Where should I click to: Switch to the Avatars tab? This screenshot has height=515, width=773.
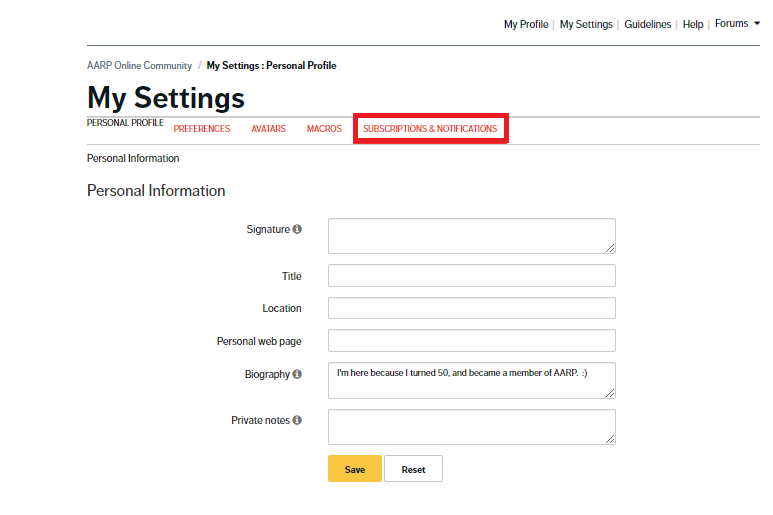click(268, 129)
